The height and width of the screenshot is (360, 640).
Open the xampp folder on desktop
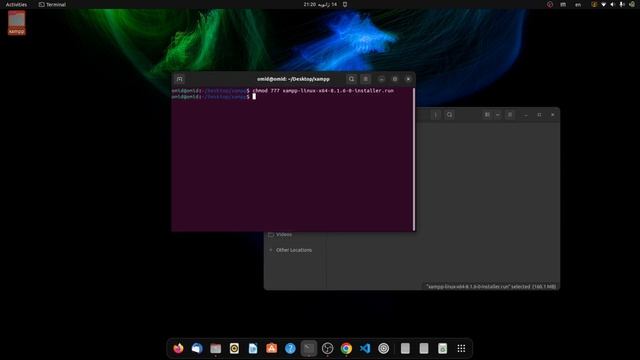(x=16, y=22)
